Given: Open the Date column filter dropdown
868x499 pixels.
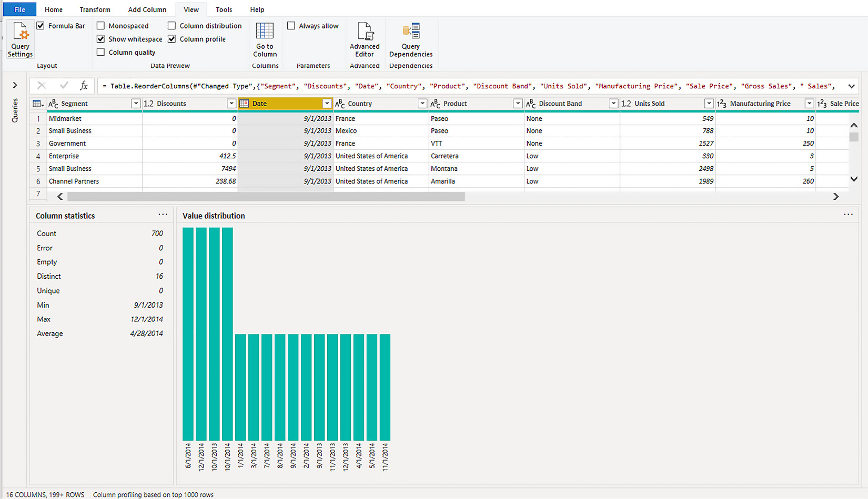Looking at the screenshot, I should pyautogui.click(x=327, y=104).
